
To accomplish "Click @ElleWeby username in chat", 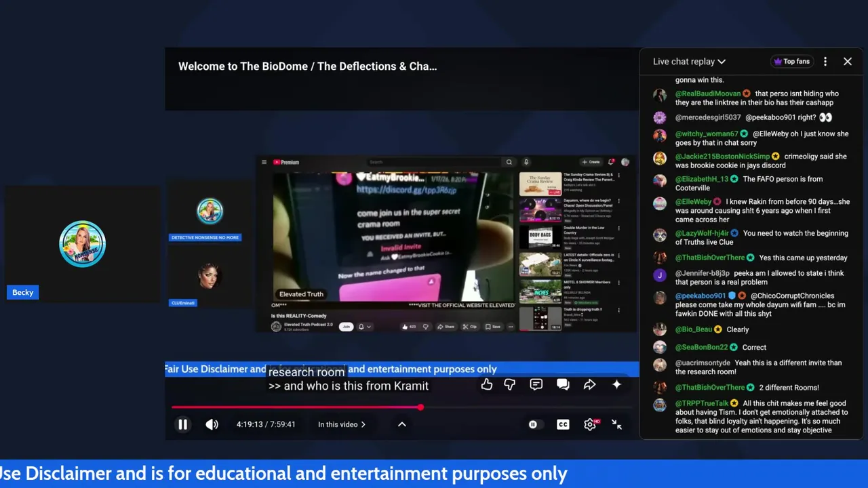I will 693,202.
